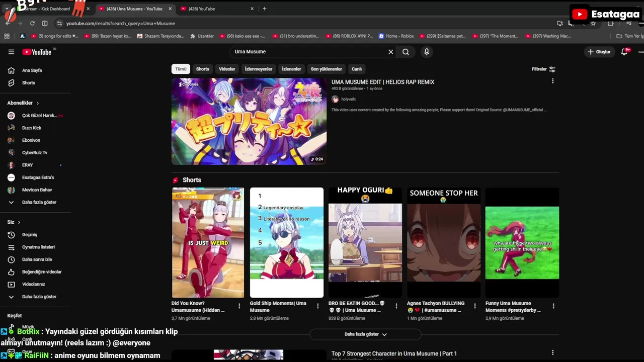Switch to the (426) YouTube tab
The image size is (644, 362).
pos(216,9)
